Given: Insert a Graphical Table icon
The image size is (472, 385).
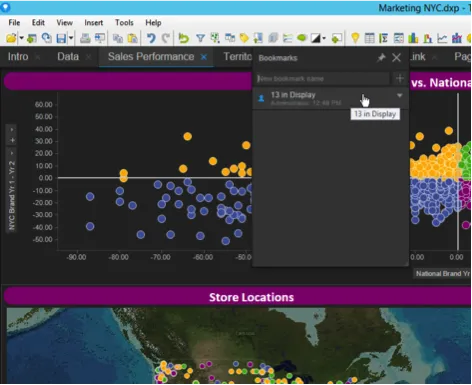Looking at the screenshot, I should tap(399, 38).
